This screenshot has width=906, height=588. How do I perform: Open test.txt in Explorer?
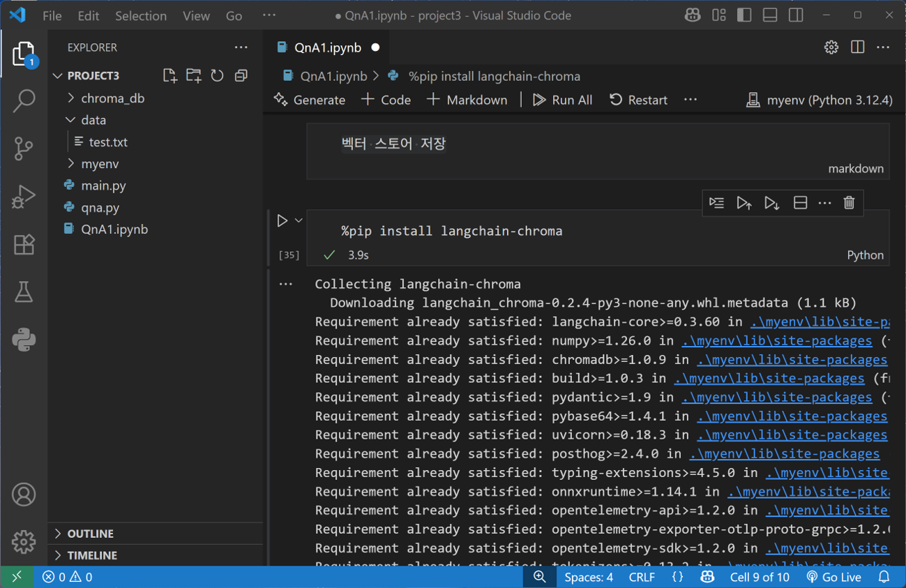108,142
